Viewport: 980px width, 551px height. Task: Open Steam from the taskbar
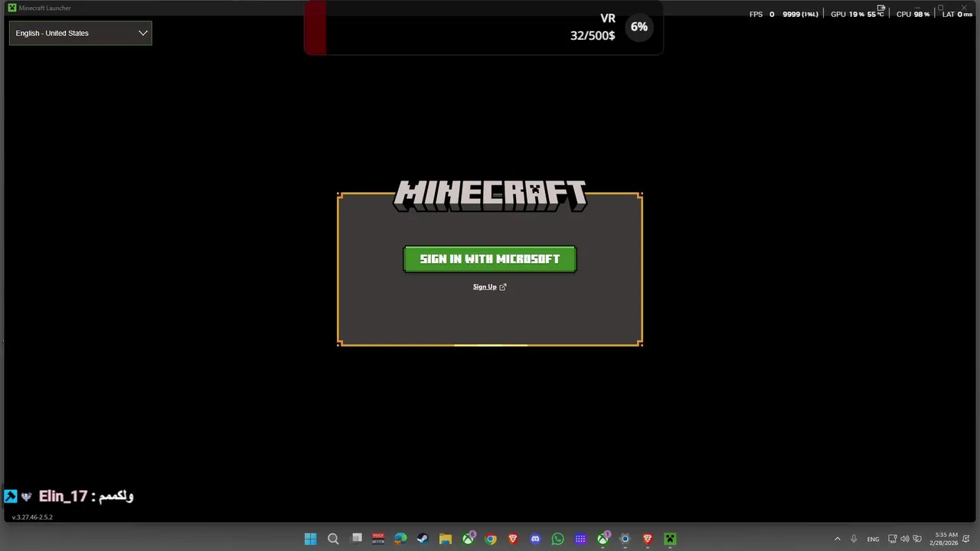pyautogui.click(x=423, y=539)
